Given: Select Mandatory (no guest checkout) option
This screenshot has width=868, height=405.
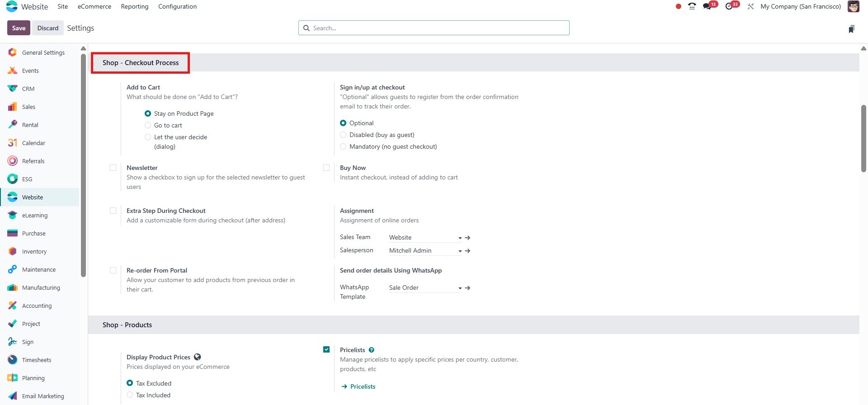Looking at the screenshot, I should (343, 146).
